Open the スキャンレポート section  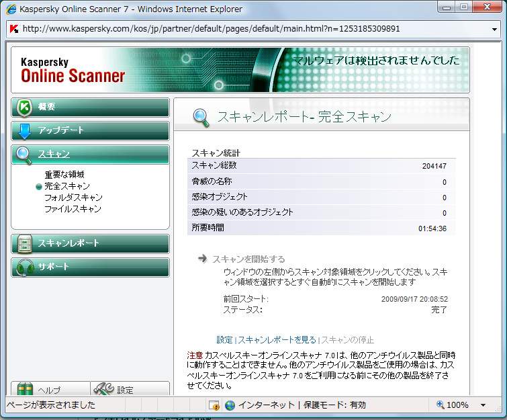(90, 244)
